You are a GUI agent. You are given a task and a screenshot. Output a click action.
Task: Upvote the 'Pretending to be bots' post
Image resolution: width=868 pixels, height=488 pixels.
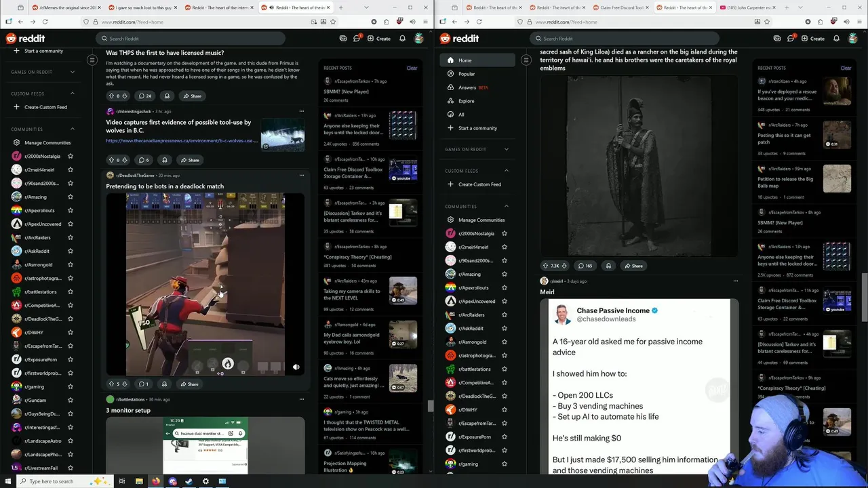tap(111, 384)
